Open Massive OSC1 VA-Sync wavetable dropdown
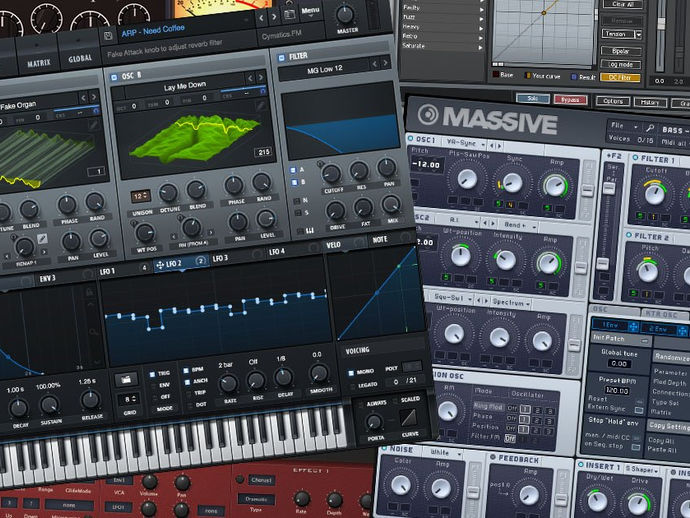The image size is (690, 518). (465, 143)
